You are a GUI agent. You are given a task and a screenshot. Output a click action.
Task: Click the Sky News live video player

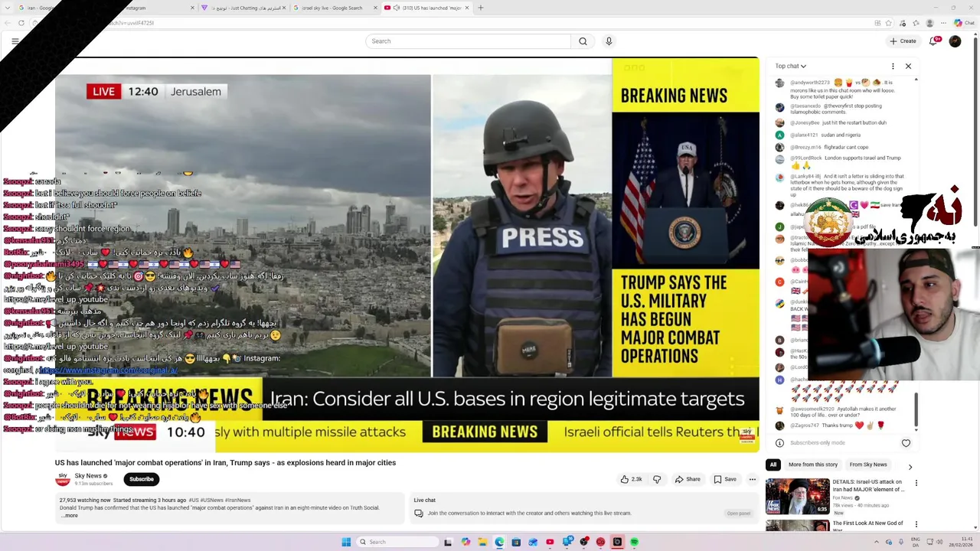click(407, 254)
